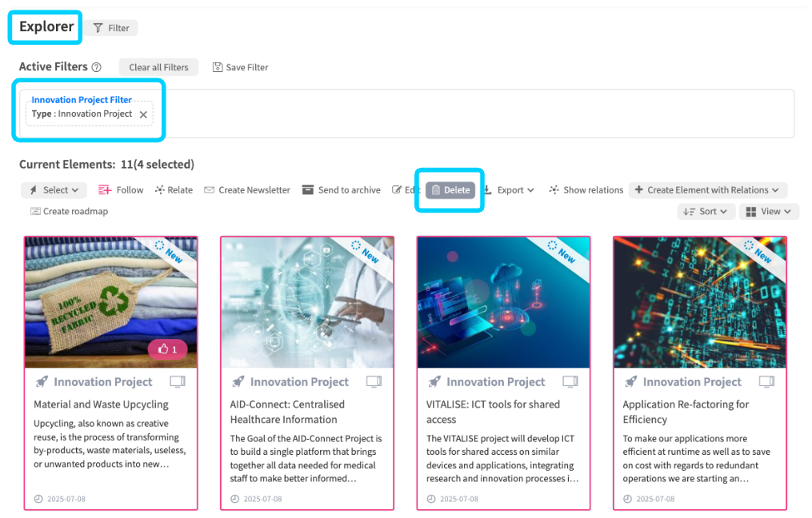Expand the Export dropdown
Viewport: 812px width, 518px height.
point(509,190)
